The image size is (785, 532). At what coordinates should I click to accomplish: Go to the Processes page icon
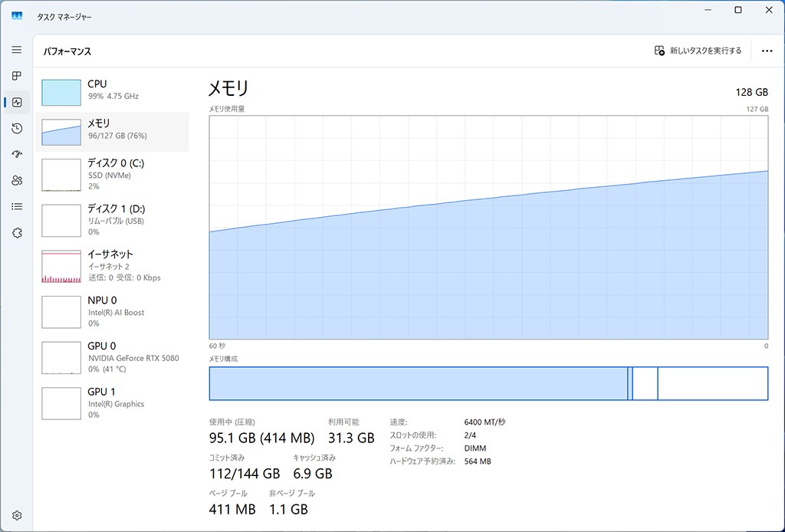click(x=17, y=76)
